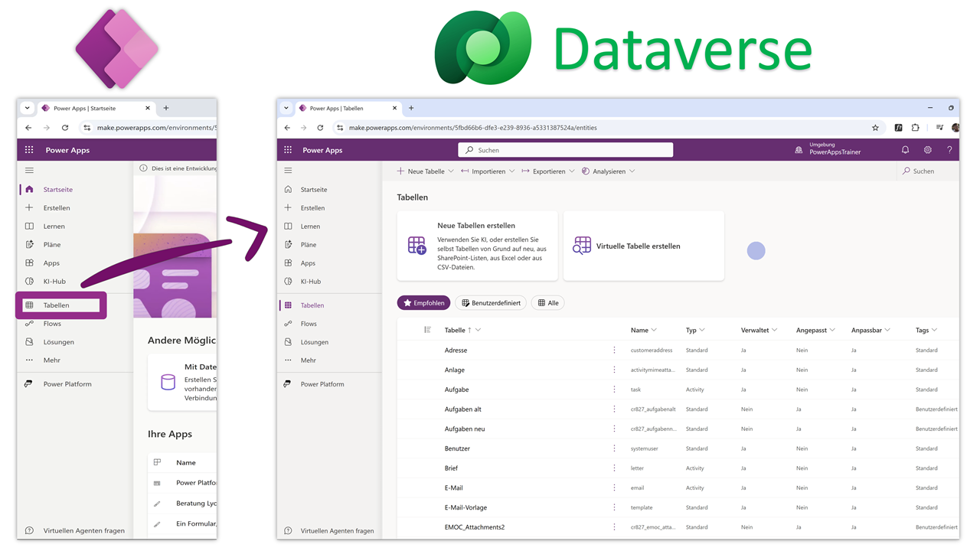
Task: Click the Neue Tabellen erstellen card
Action: pyautogui.click(x=478, y=246)
